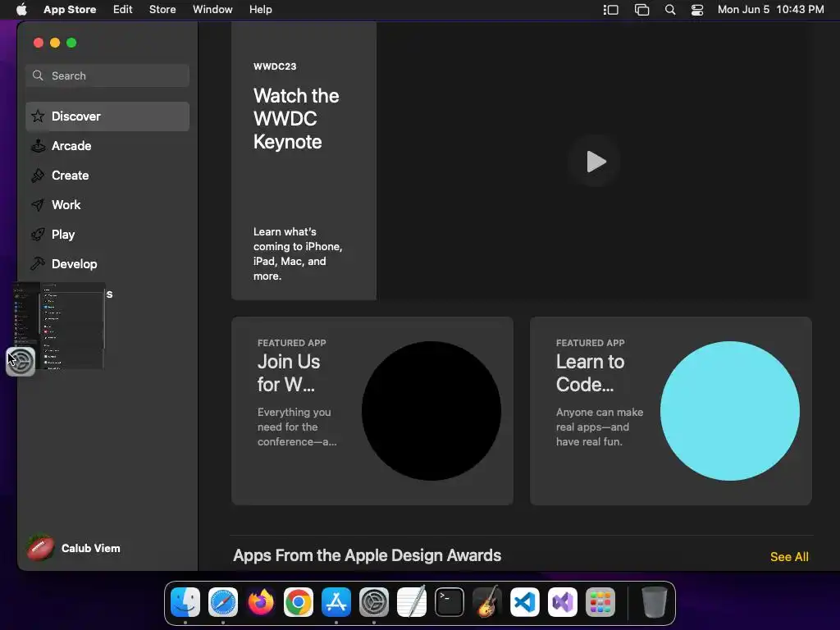Image resolution: width=840 pixels, height=630 pixels.
Task: Open the Trash in the Dock
Action: pos(654,602)
